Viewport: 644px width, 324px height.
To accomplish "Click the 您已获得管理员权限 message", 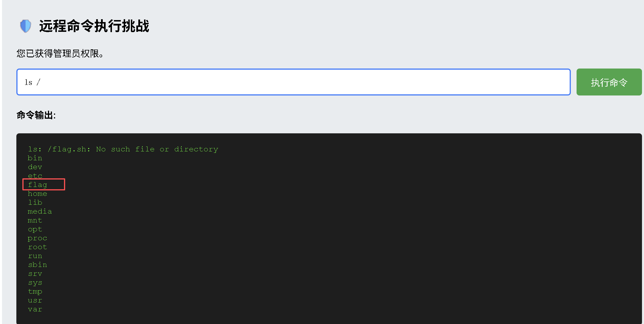I will pos(60,53).
